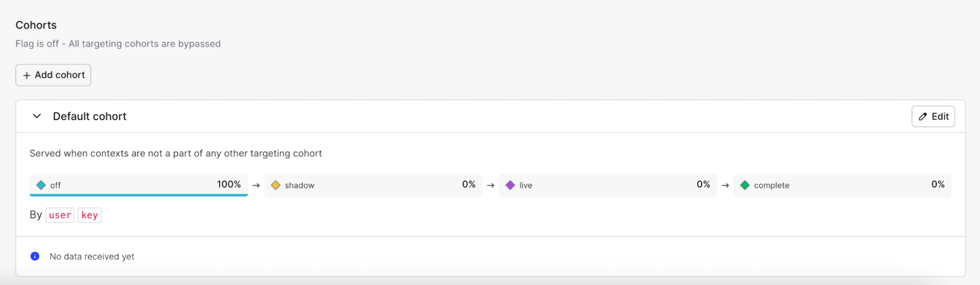Click the blue info icon
Image resolution: width=980 pixels, height=285 pixels.
point(35,256)
